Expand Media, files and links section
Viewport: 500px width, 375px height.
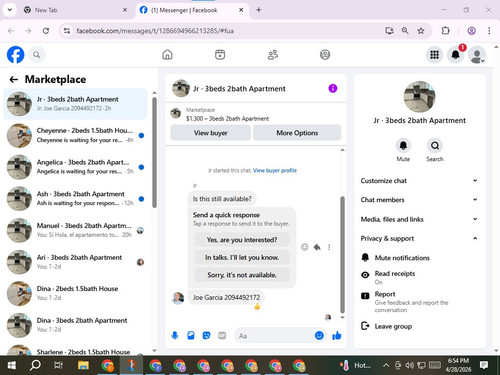[419, 219]
